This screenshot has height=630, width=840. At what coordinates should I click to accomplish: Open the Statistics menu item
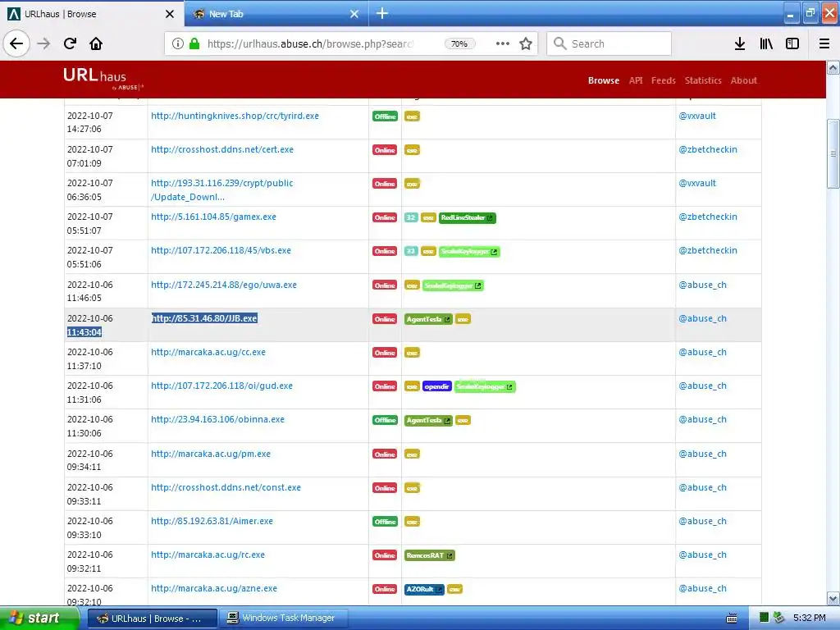pos(703,80)
